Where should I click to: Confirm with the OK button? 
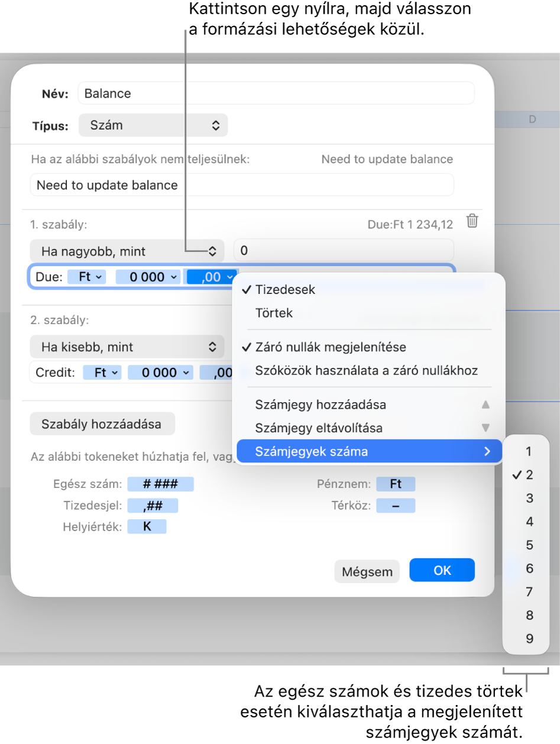442,570
